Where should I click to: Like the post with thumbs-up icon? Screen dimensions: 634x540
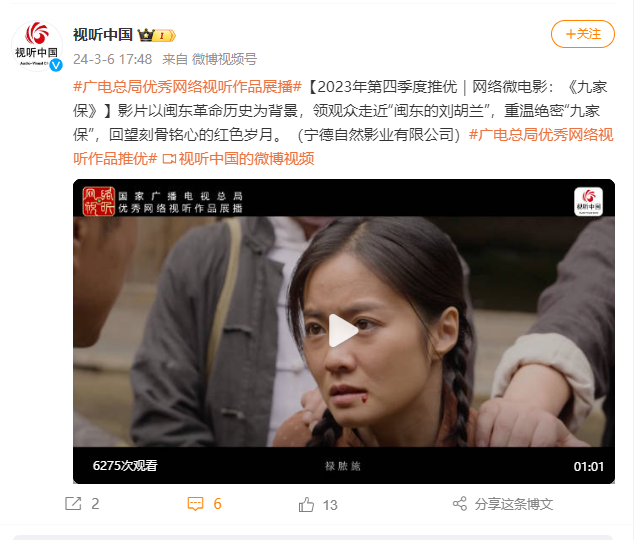pos(306,504)
